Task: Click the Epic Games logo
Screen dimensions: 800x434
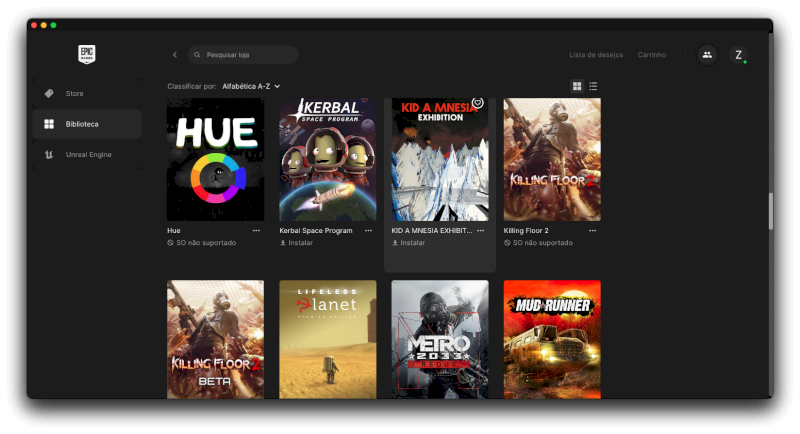Action: click(x=87, y=54)
